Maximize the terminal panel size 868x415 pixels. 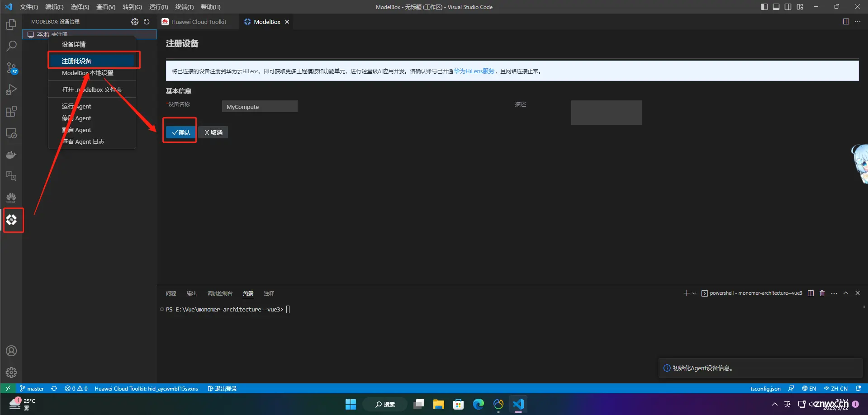pyautogui.click(x=846, y=293)
